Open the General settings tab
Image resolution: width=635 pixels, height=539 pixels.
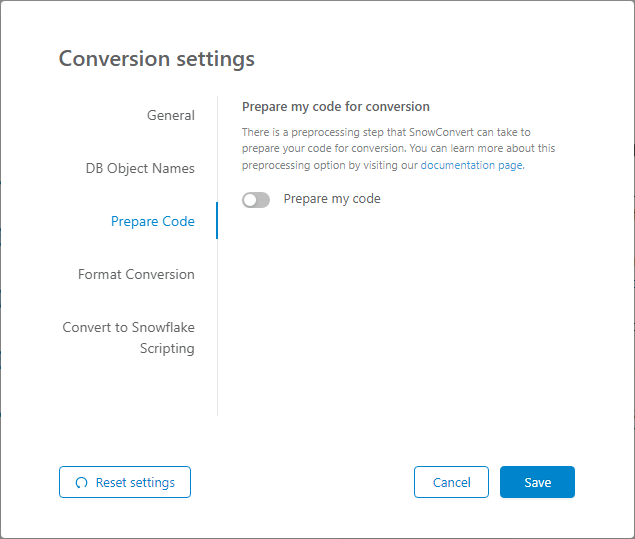(171, 115)
